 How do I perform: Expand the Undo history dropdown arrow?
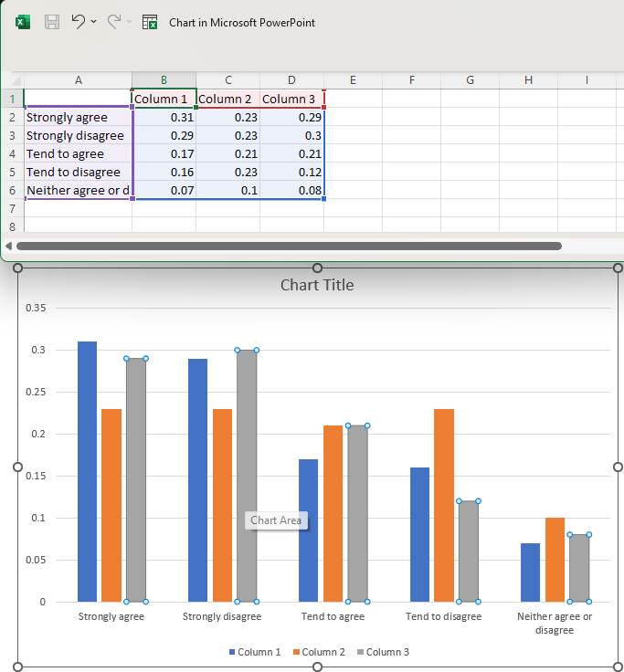coord(93,22)
